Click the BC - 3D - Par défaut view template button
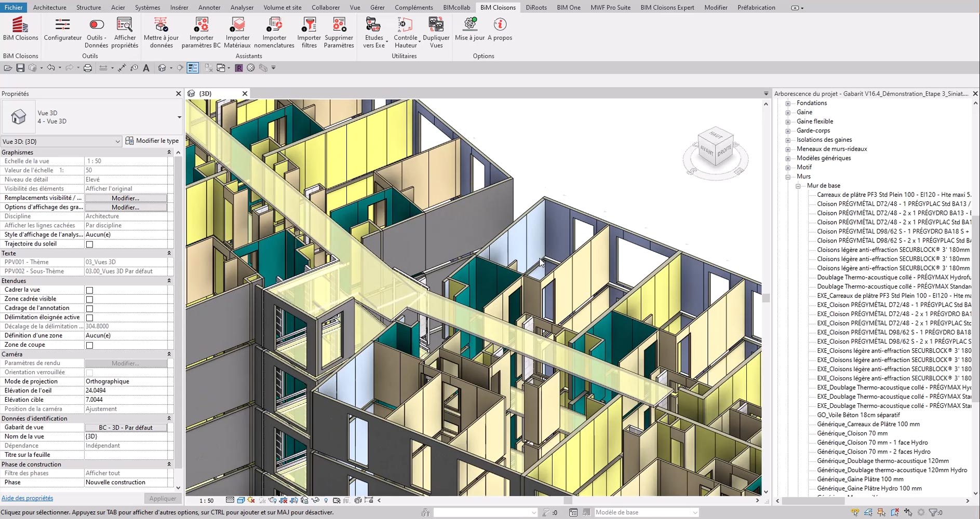The image size is (980, 519). click(126, 428)
